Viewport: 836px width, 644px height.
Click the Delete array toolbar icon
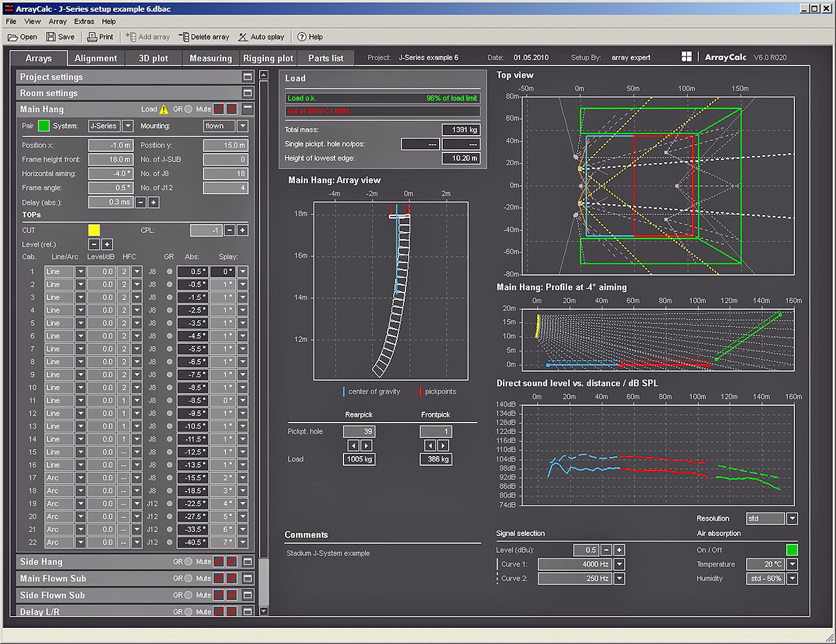(184, 37)
